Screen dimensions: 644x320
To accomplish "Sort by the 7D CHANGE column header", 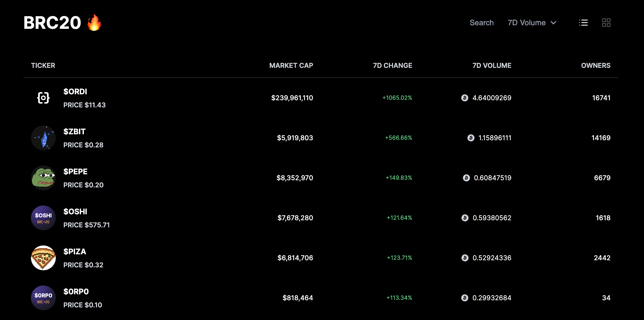I will pyautogui.click(x=392, y=65).
